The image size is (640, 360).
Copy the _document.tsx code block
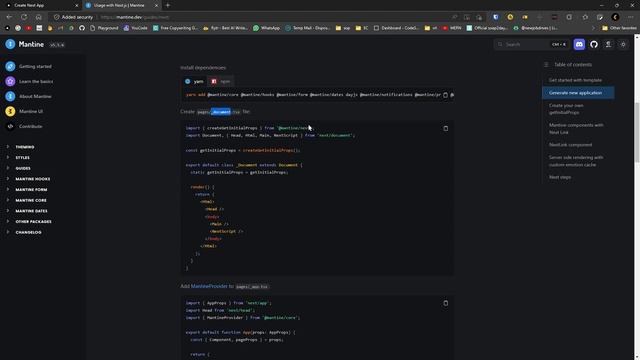[446, 128]
